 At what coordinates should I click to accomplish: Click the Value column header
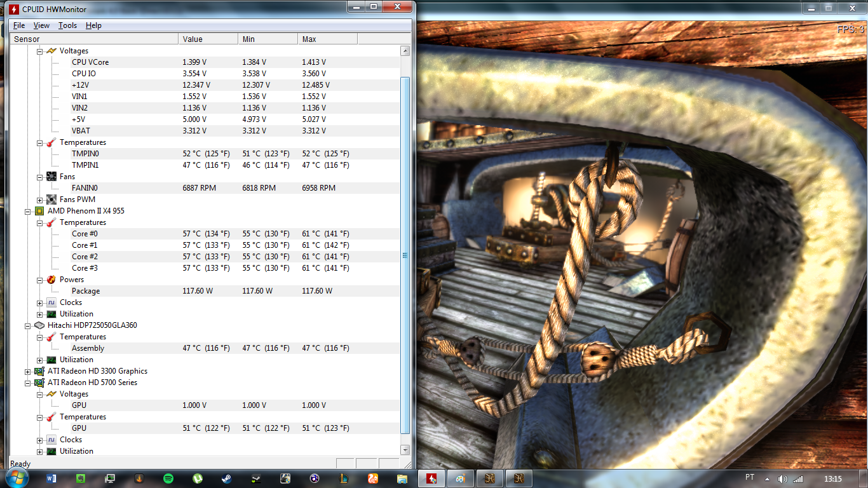pos(208,39)
